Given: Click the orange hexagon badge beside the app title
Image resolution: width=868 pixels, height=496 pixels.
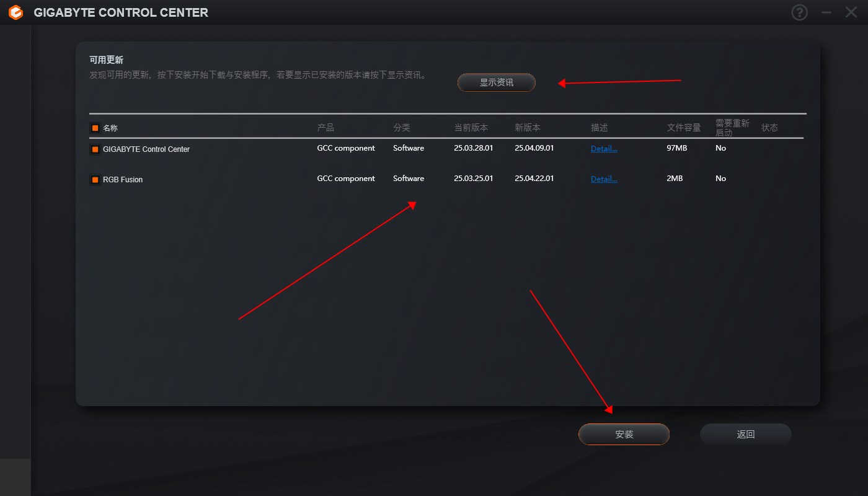Looking at the screenshot, I should click(15, 12).
